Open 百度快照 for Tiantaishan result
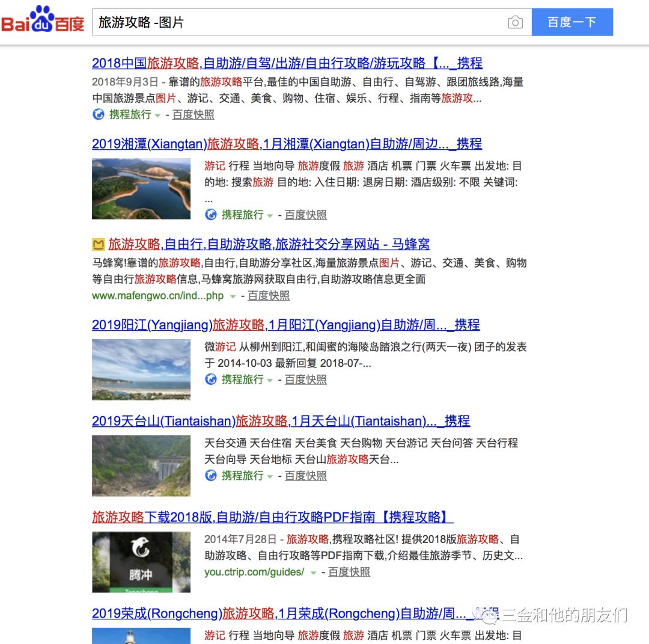 tap(305, 476)
